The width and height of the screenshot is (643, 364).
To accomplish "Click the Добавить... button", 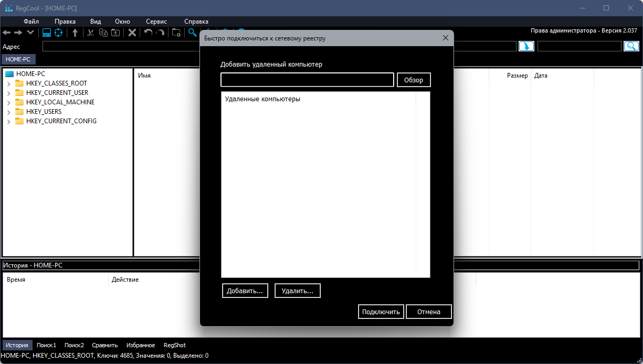I will [245, 291].
